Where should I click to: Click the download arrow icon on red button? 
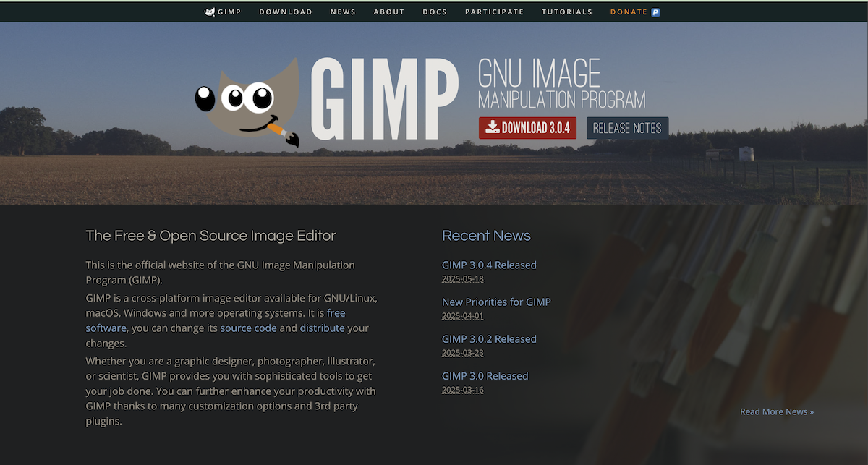pos(493,127)
